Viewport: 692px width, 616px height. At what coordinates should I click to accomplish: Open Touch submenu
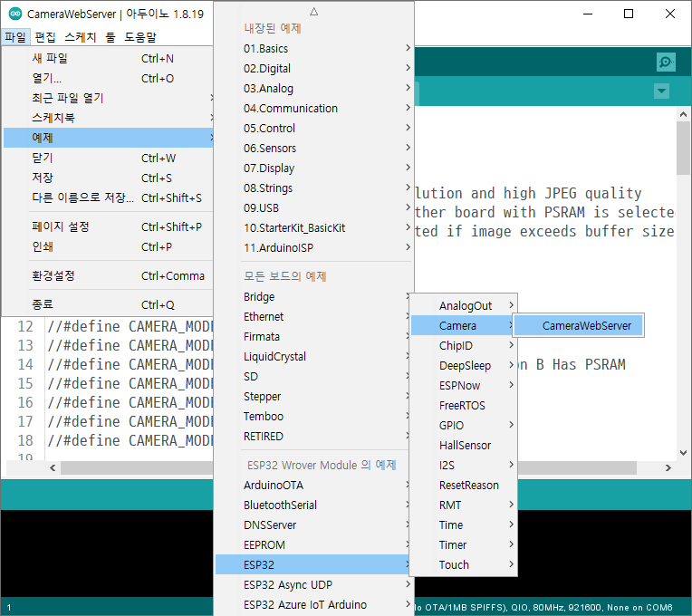pyautogui.click(x=464, y=564)
